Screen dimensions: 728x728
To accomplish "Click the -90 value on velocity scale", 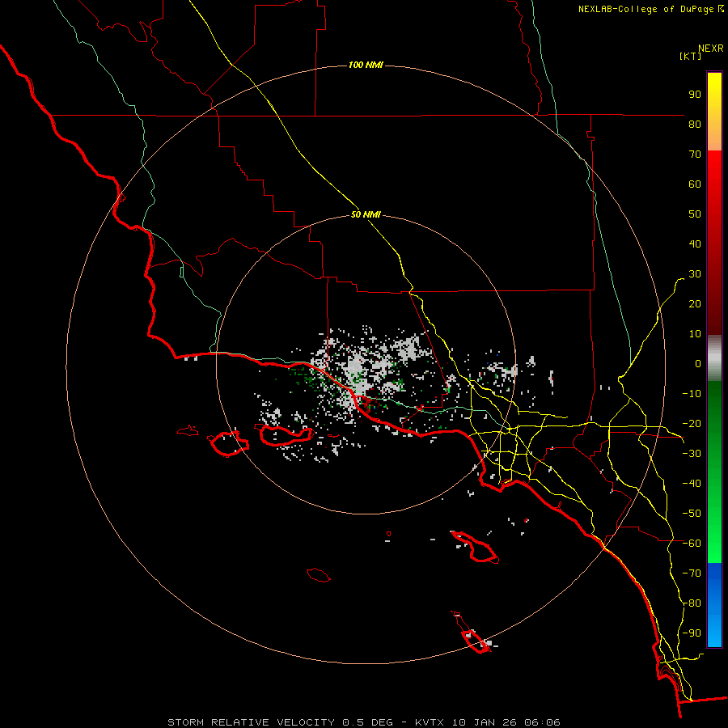I will pyautogui.click(x=692, y=633).
